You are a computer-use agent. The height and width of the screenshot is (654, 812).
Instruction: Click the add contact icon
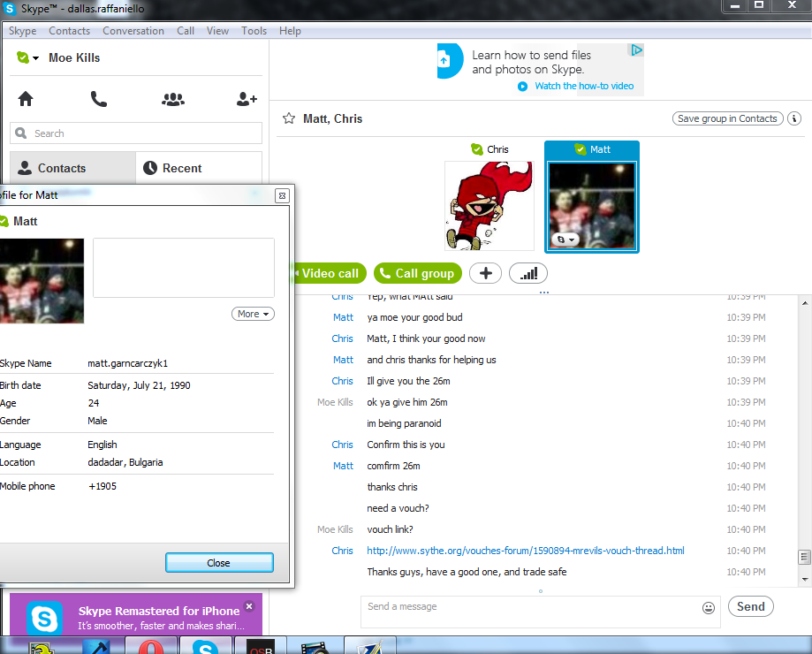[x=247, y=99]
